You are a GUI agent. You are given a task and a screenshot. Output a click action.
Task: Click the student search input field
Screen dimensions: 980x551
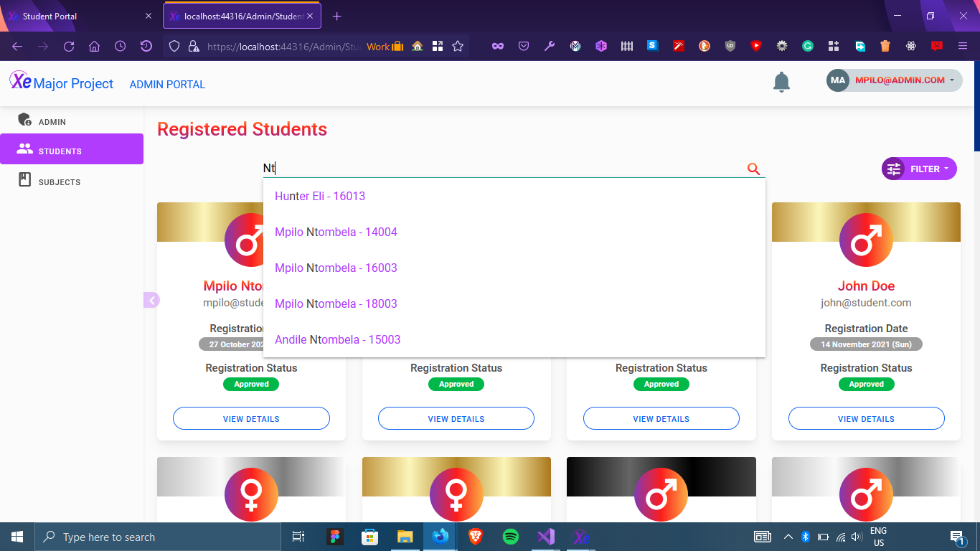coord(502,169)
